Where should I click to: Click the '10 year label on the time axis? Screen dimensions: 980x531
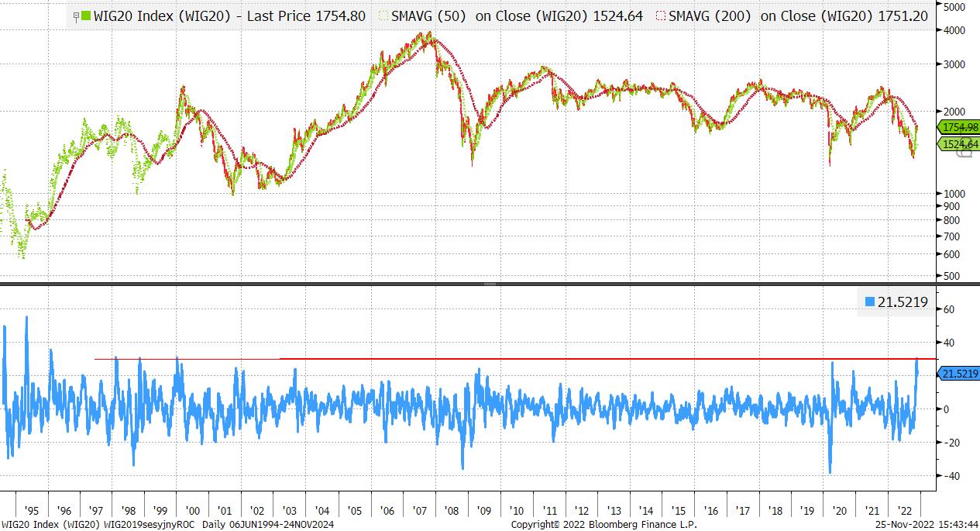click(x=517, y=511)
